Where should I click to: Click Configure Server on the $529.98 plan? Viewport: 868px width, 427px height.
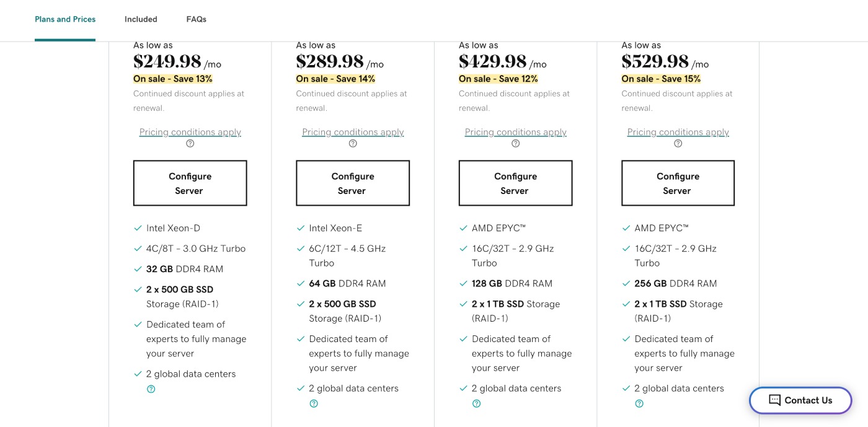point(678,183)
